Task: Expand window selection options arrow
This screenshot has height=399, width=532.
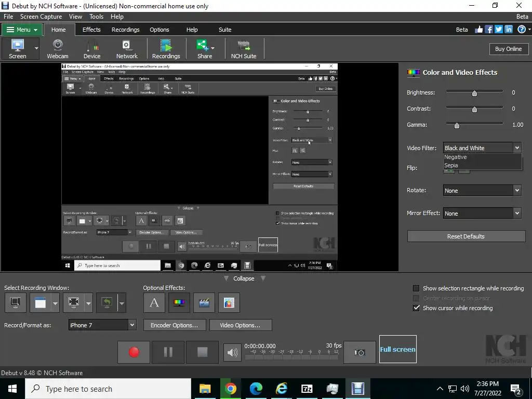Action: [55, 303]
